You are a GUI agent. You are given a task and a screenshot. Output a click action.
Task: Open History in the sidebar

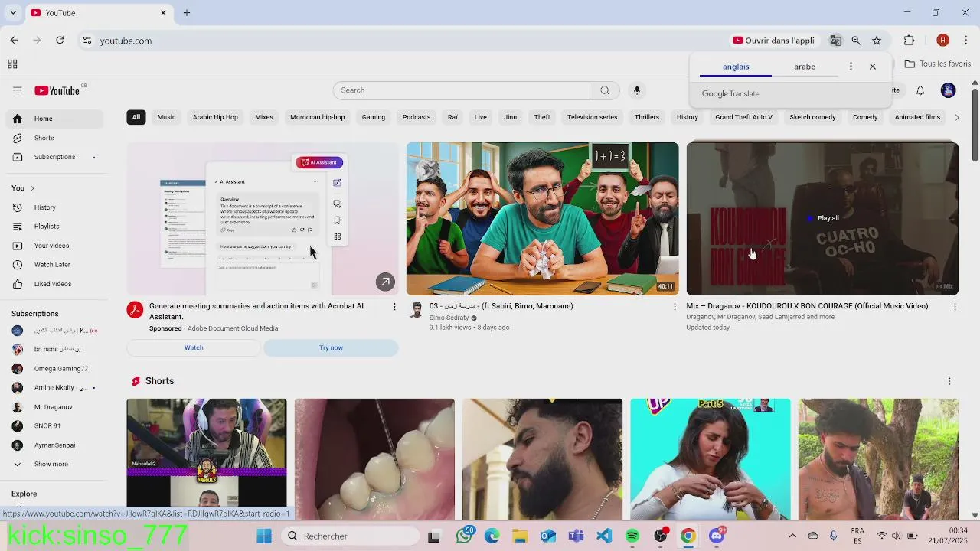click(54, 207)
